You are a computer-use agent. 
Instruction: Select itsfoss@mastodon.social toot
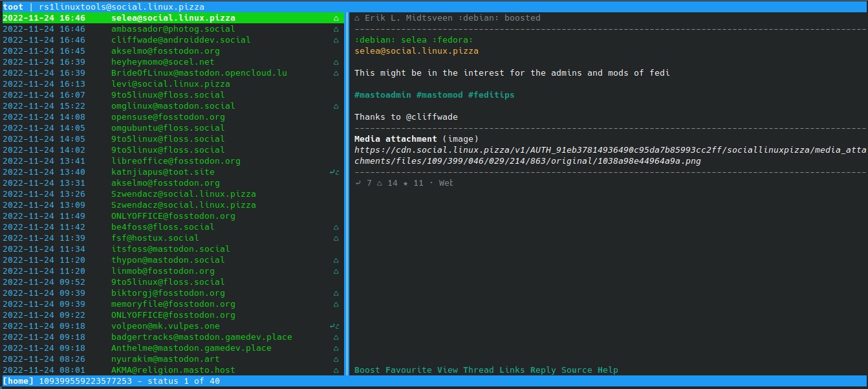[171, 249]
